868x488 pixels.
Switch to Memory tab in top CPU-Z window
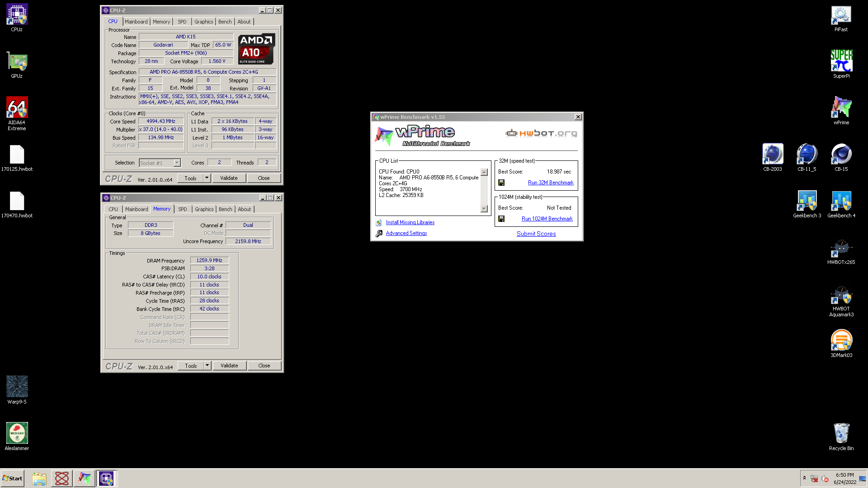[161, 22]
